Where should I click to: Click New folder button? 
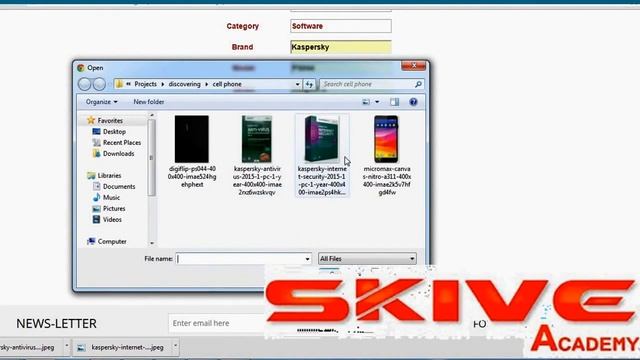149,102
